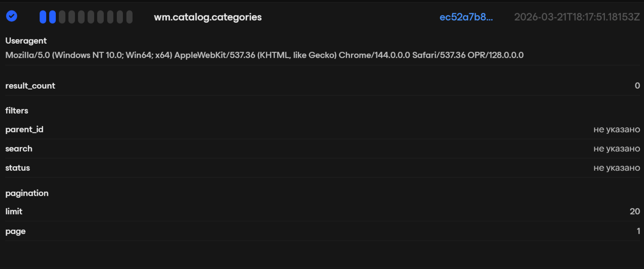Click the wm.catalog.categories event title

click(208, 17)
